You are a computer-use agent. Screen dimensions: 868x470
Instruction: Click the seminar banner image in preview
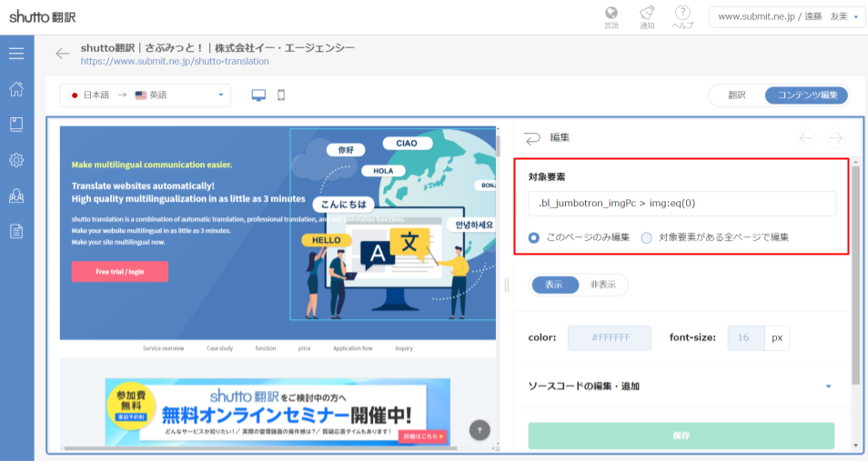pos(278,412)
